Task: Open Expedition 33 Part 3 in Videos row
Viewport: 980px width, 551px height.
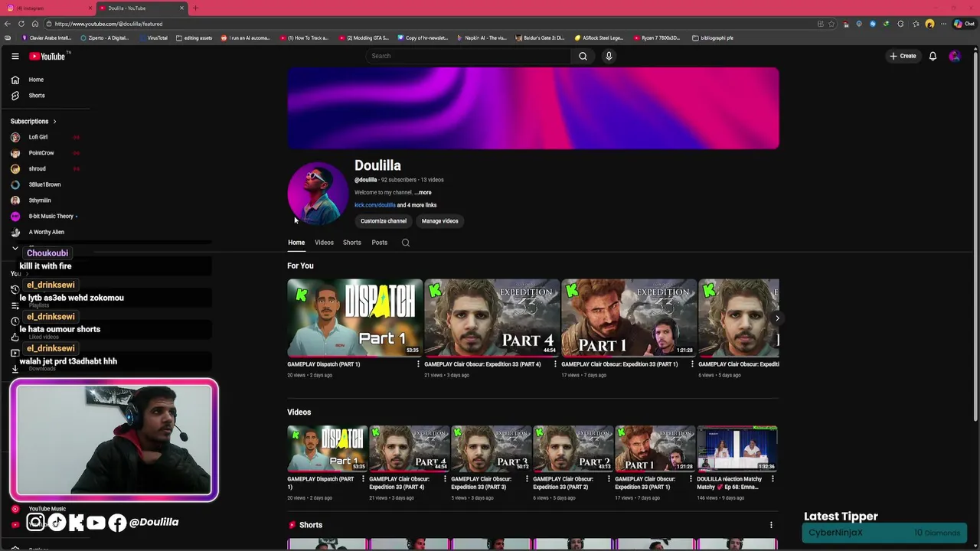Action: [492, 448]
